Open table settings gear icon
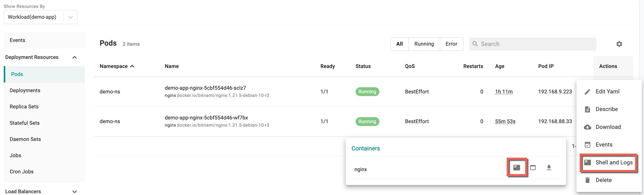 619,44
